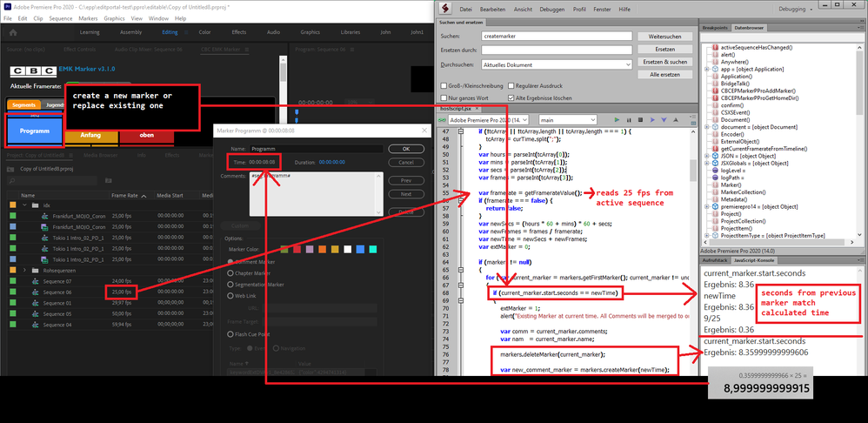Click the Suchen input field
The width and height of the screenshot is (868, 423).
point(557,36)
